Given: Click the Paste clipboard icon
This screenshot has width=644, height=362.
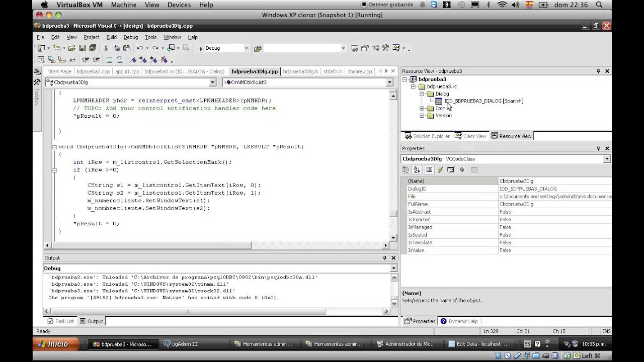Looking at the screenshot, I should point(127,48).
